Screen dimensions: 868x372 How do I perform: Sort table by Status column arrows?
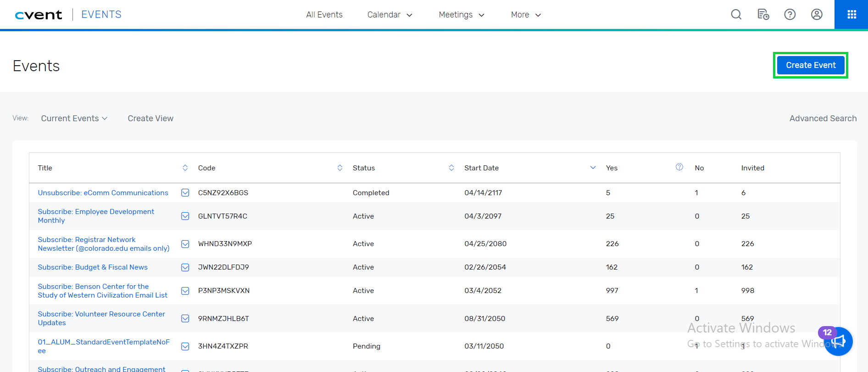[451, 168]
